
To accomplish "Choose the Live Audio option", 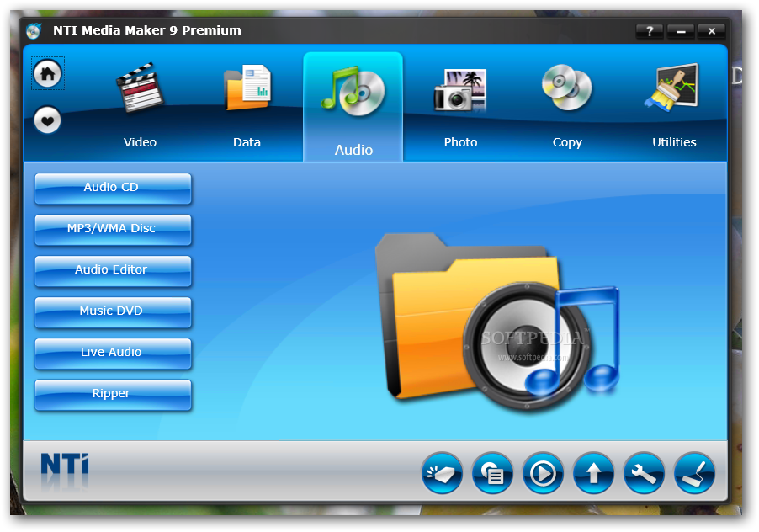I will pos(113,354).
